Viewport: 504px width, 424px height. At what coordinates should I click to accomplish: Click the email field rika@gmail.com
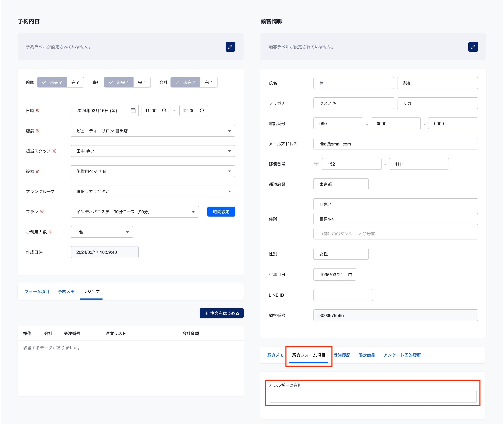[x=395, y=144]
